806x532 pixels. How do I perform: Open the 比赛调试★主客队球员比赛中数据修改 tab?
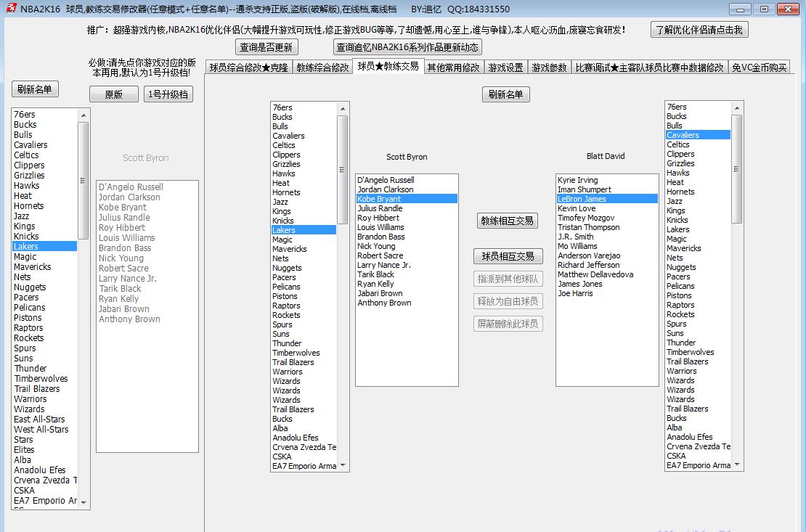pos(649,67)
